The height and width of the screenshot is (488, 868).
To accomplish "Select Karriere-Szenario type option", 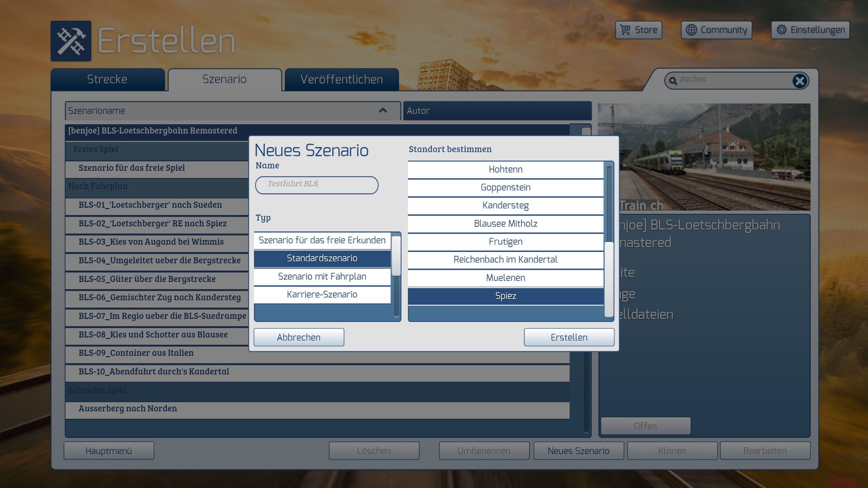I will pyautogui.click(x=322, y=295).
